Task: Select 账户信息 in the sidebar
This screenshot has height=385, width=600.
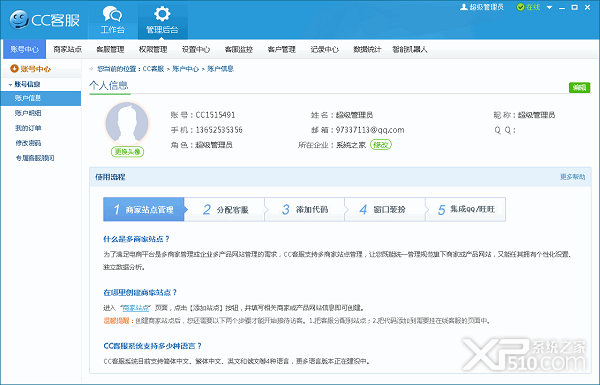Action: (41, 98)
